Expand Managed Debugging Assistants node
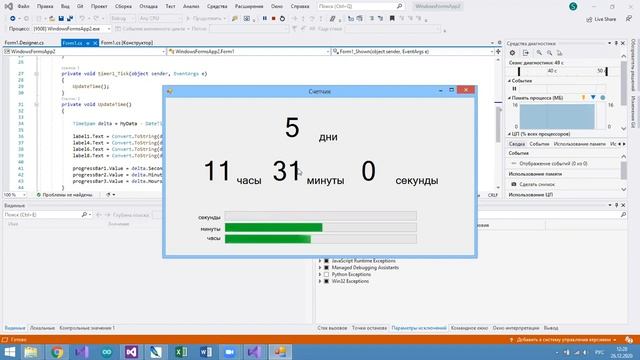640x360 pixels. click(x=320, y=268)
